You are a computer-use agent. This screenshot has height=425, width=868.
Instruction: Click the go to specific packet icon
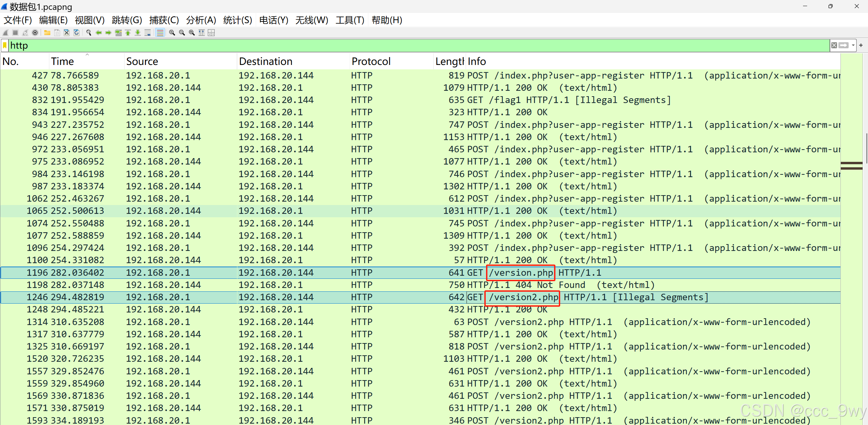point(118,33)
